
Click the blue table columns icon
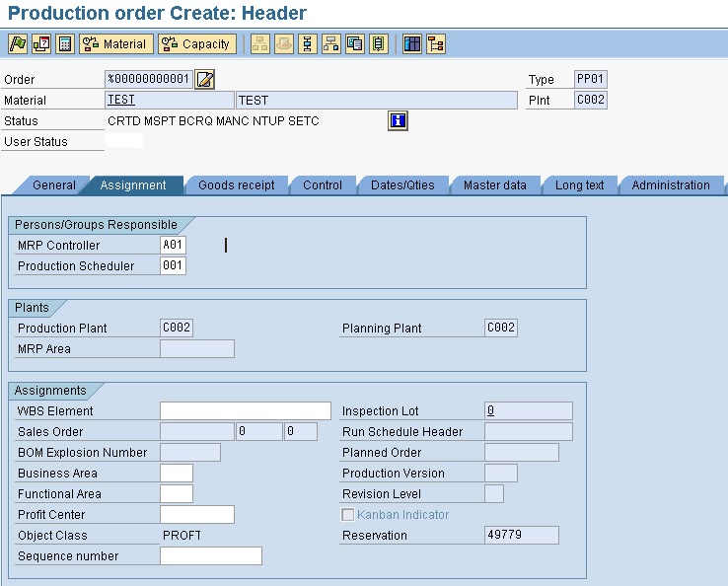tap(411, 44)
